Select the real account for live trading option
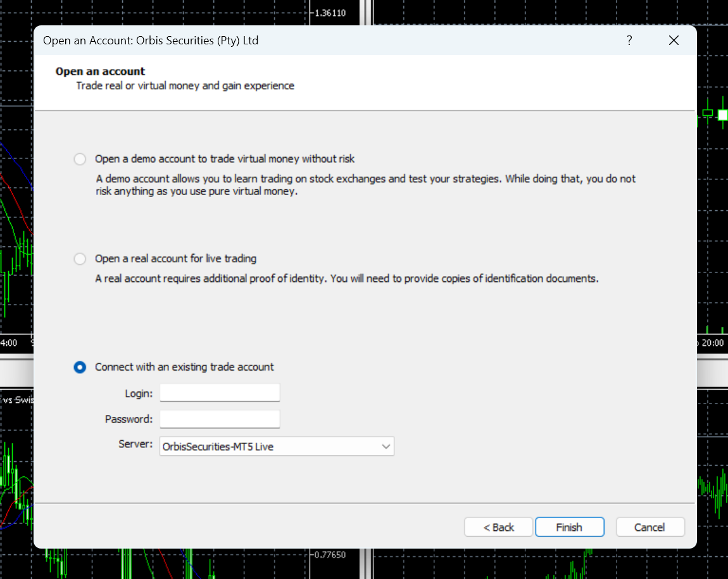 (80, 259)
